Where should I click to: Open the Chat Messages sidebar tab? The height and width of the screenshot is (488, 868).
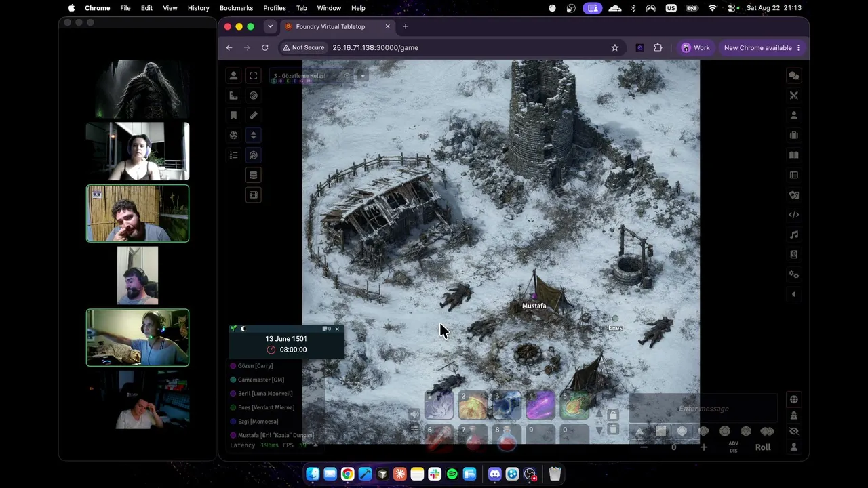(x=794, y=76)
